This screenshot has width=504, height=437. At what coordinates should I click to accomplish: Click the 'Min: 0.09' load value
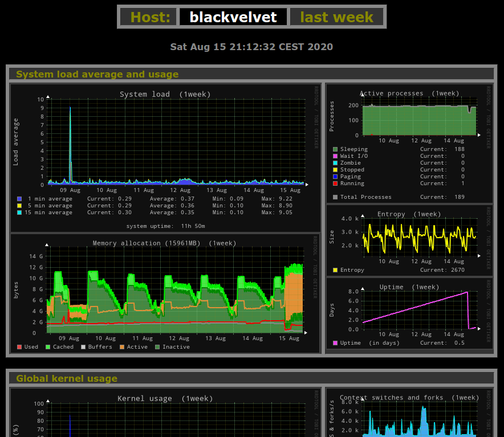(228, 199)
